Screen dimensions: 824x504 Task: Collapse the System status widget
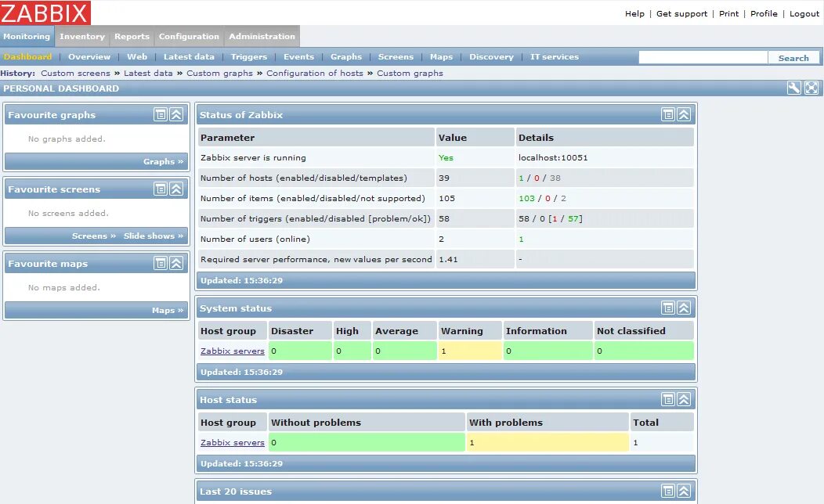684,308
